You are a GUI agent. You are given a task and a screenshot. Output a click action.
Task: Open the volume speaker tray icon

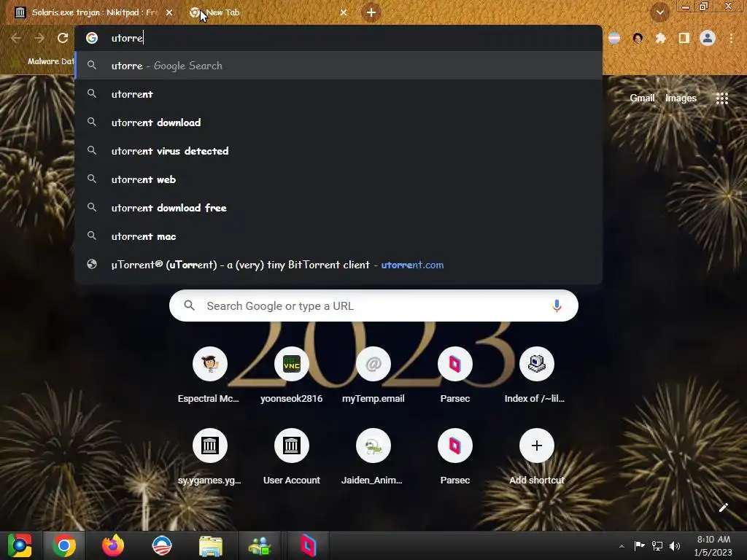click(x=675, y=546)
